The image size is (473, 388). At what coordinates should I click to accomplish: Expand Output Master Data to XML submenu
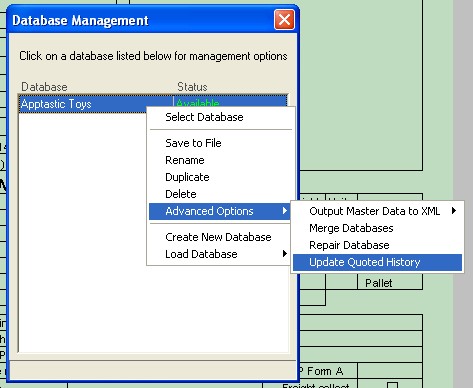[377, 211]
